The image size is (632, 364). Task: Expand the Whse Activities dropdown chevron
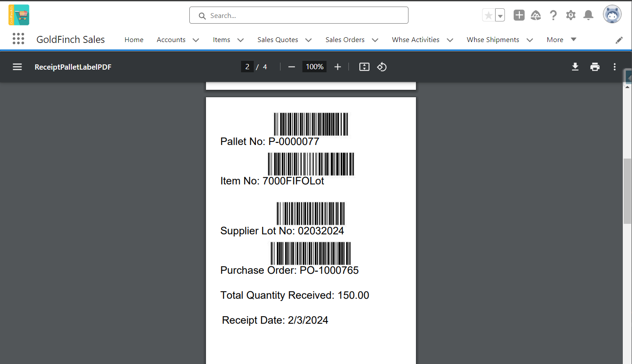click(x=450, y=40)
